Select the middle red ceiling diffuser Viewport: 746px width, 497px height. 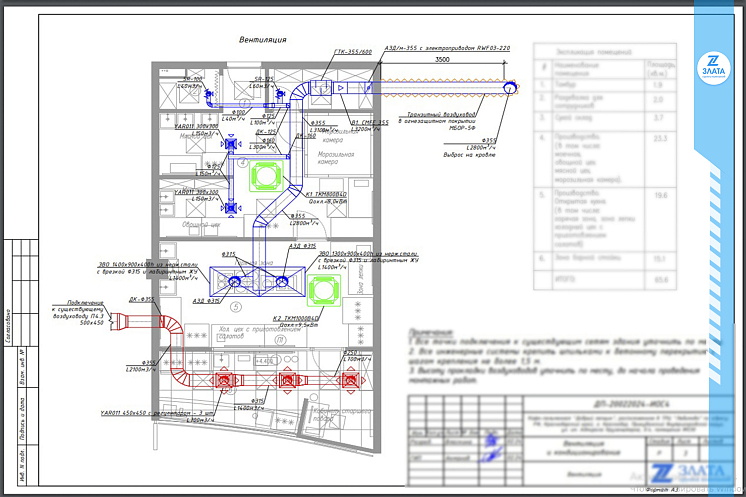pyautogui.click(x=286, y=382)
